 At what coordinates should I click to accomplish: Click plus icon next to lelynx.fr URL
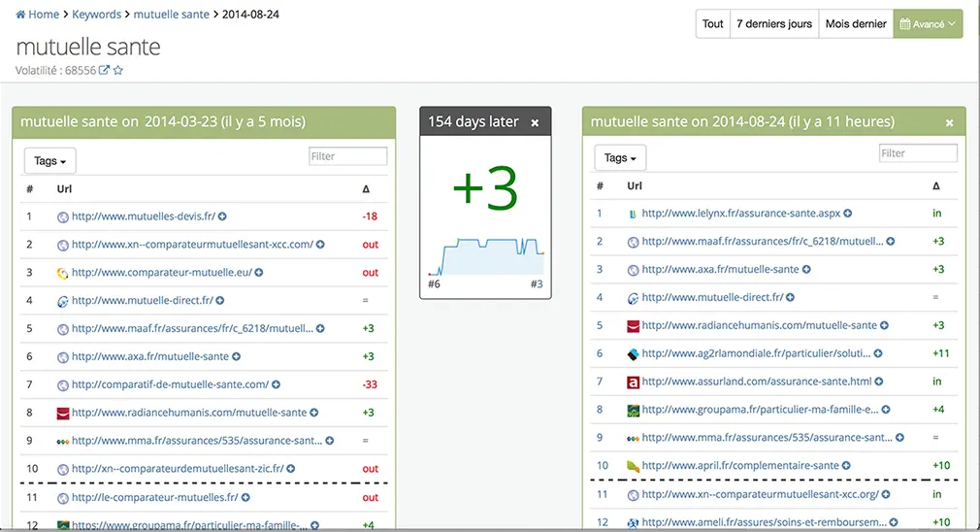pyautogui.click(x=847, y=214)
